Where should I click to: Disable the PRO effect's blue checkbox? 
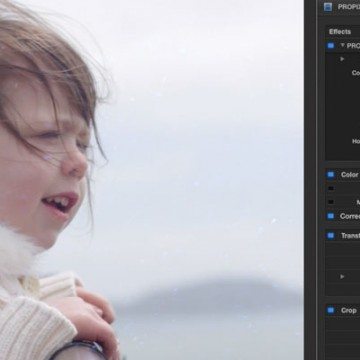pyautogui.click(x=330, y=46)
